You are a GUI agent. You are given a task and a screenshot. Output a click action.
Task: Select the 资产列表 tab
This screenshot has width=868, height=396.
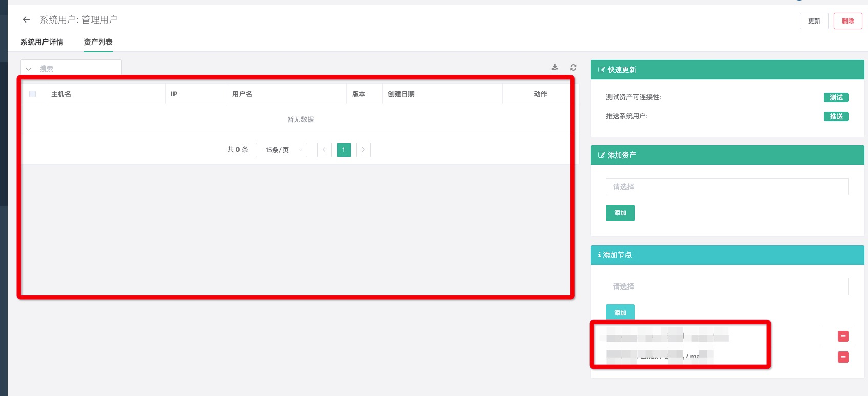(x=98, y=42)
